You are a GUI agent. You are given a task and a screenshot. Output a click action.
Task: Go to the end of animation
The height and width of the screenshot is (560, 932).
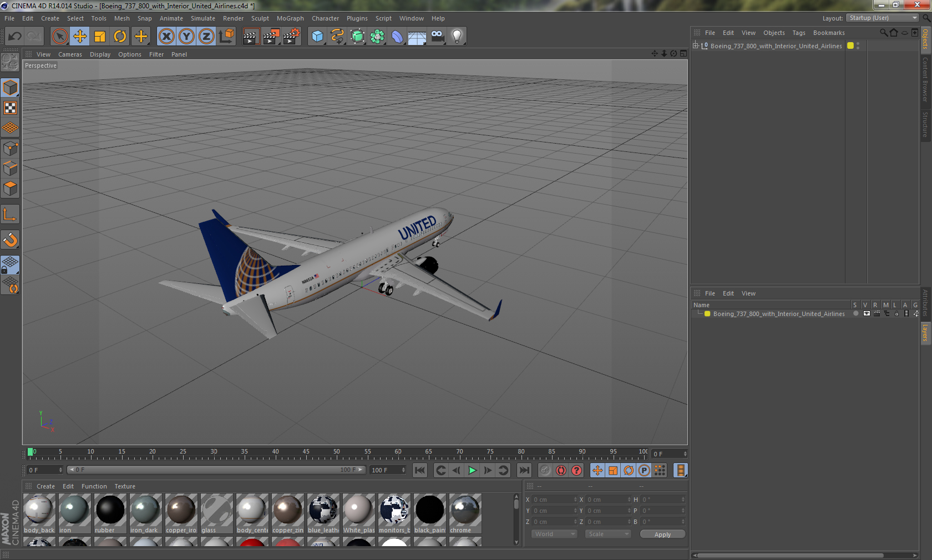coord(524,470)
